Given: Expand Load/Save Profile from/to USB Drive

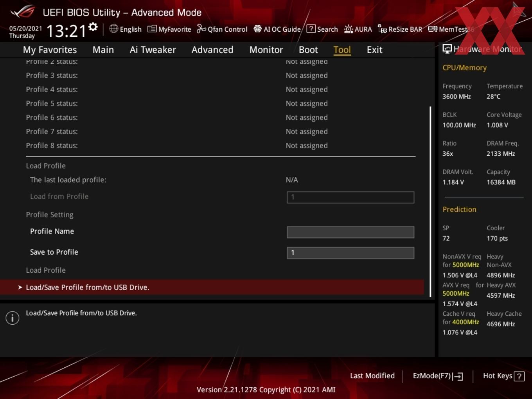Looking at the screenshot, I should click(212, 287).
